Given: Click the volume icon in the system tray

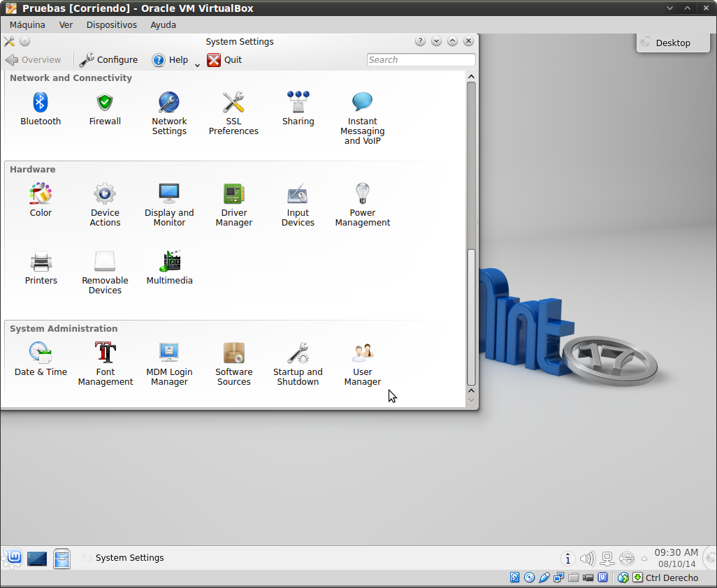Looking at the screenshot, I should pos(587,559).
